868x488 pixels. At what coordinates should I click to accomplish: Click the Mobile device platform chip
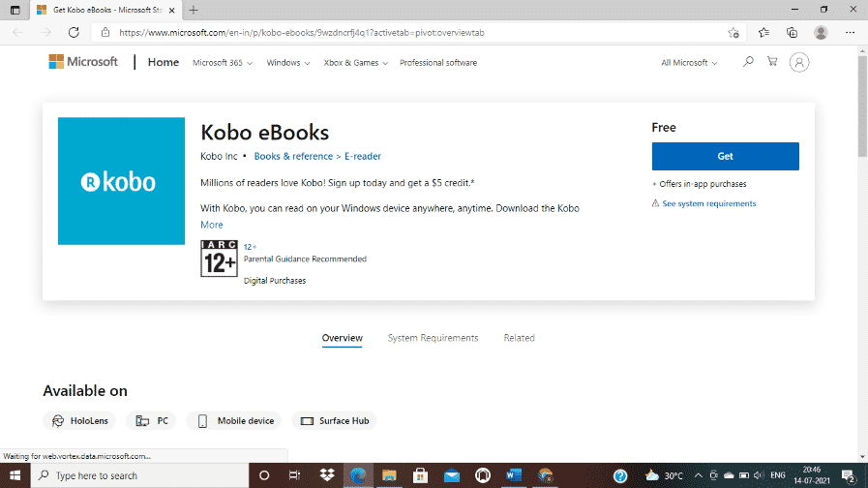click(x=233, y=421)
